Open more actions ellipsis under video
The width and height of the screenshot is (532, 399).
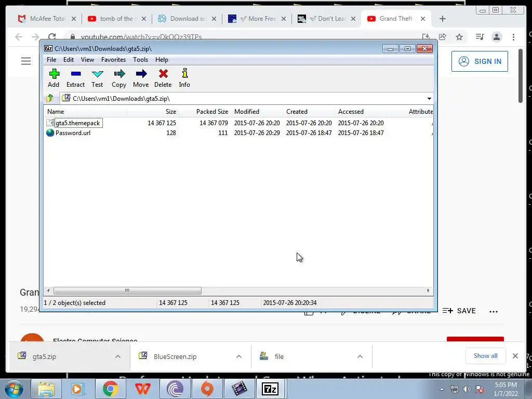pos(494,311)
